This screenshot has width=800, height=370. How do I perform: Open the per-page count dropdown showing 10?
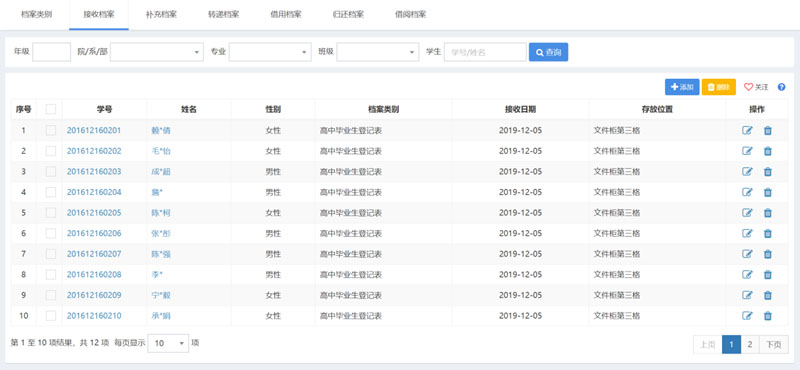pos(168,343)
